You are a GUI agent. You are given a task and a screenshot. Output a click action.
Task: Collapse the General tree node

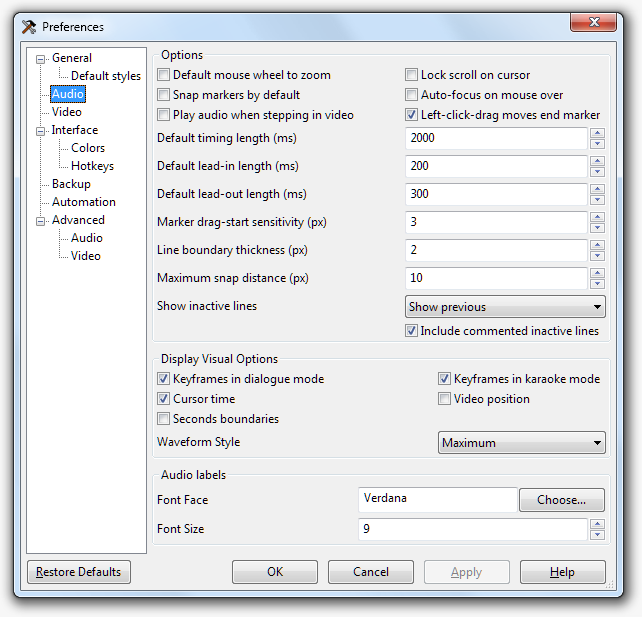pos(41,58)
